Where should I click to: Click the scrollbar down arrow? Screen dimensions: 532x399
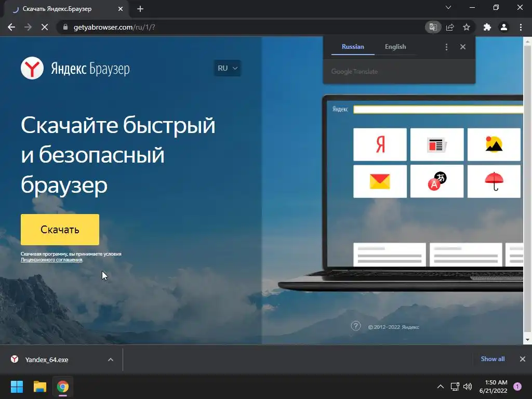527,340
